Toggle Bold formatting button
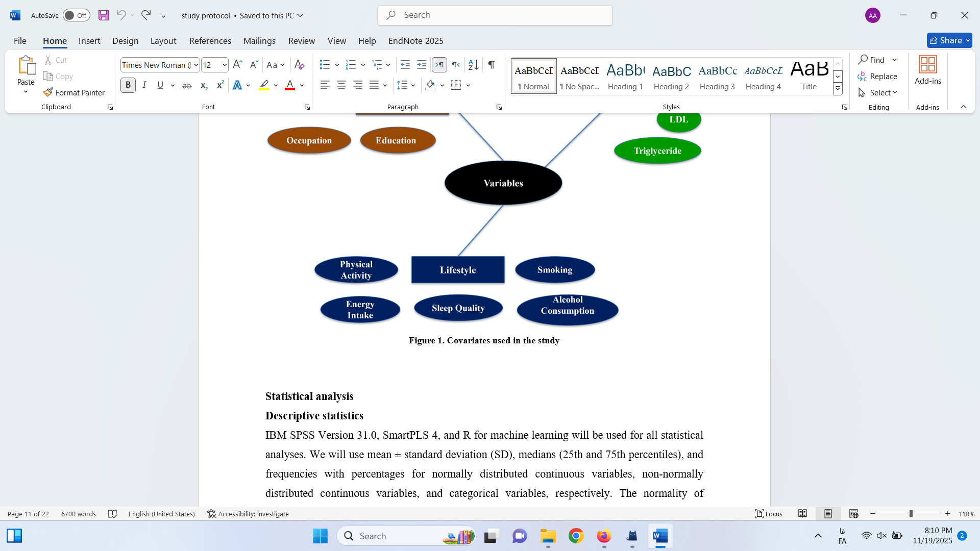The width and height of the screenshot is (980, 551). 128,85
